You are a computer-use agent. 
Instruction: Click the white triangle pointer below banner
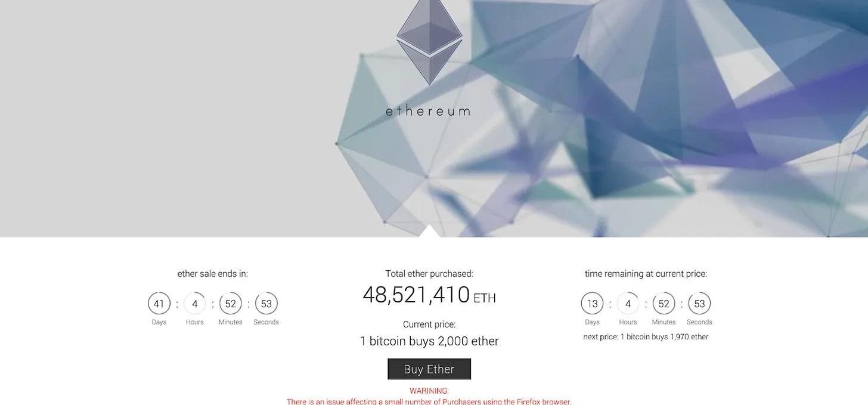[x=429, y=232]
